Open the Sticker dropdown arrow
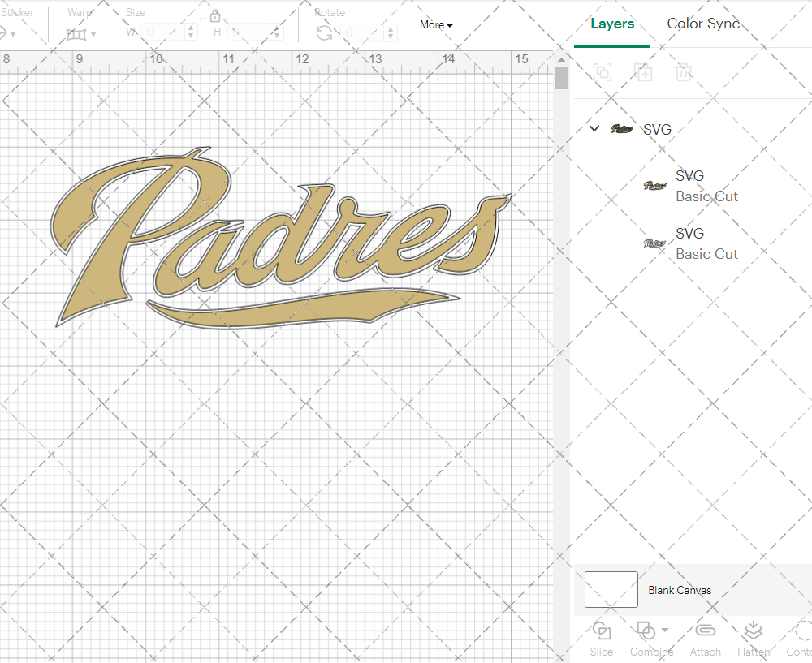This screenshot has width=812, height=663. point(12,35)
